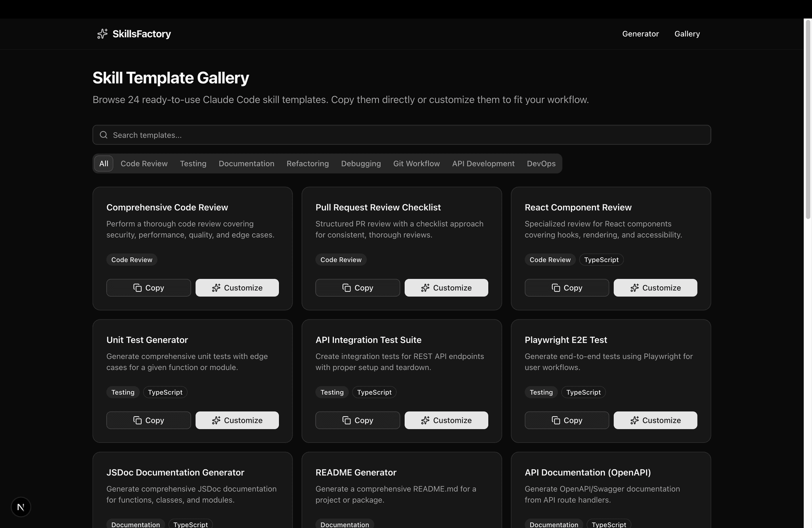
Task: Click sparkle icon on Unit Test Generator Customize
Action: pos(216,420)
